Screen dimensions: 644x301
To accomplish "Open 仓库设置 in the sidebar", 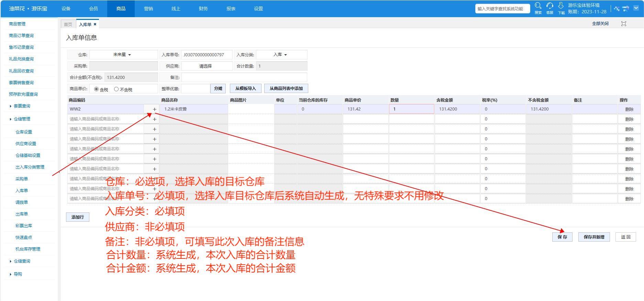I will tap(24, 132).
